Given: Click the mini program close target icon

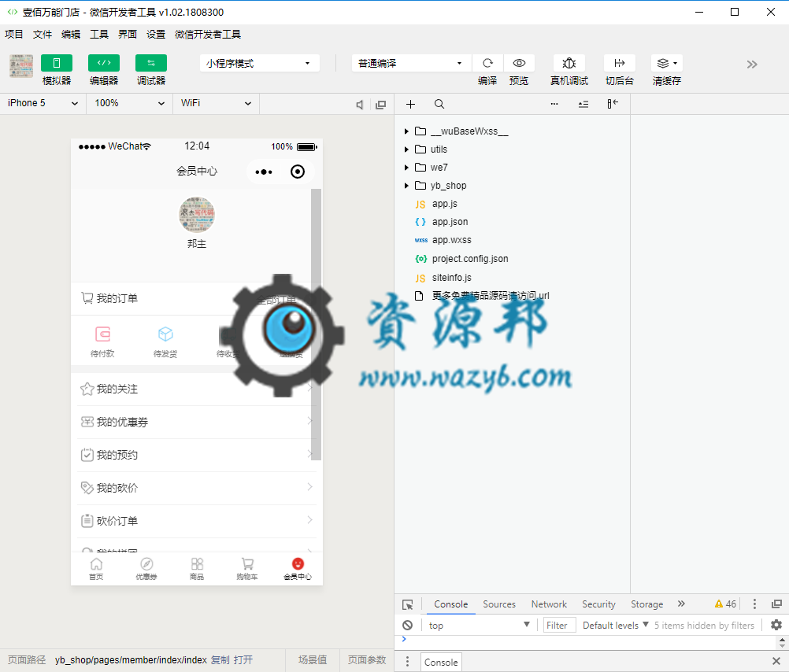Looking at the screenshot, I should [x=298, y=172].
